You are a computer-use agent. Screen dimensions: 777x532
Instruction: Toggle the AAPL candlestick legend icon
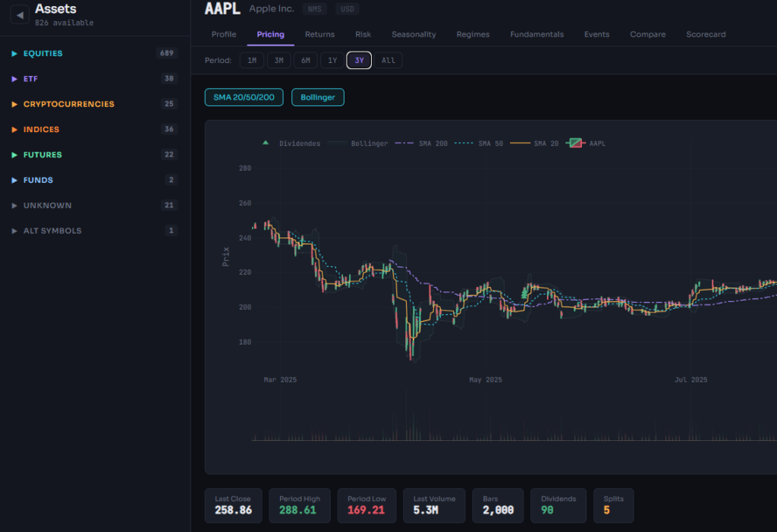click(x=576, y=143)
